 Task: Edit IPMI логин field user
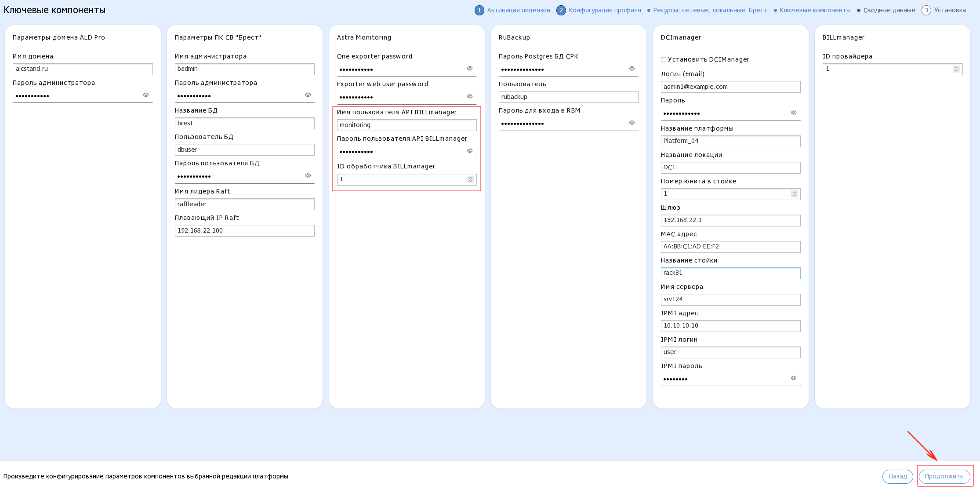pos(730,352)
